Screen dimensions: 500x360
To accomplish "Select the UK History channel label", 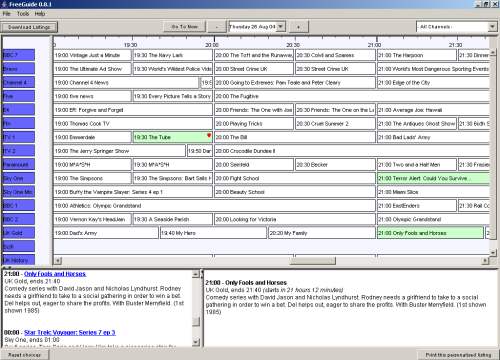I will [x=19, y=260].
